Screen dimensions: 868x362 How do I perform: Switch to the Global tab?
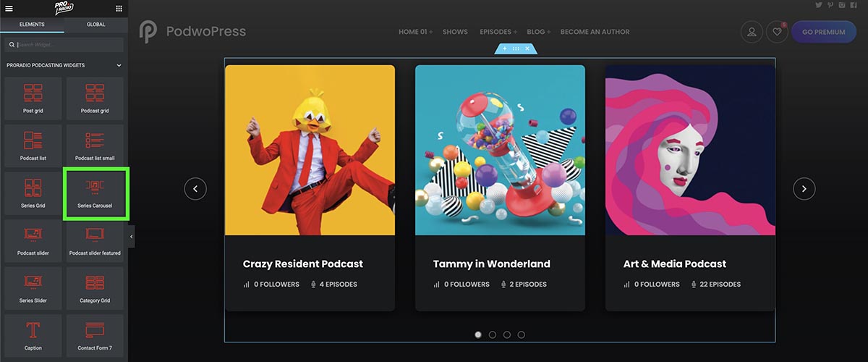(96, 25)
